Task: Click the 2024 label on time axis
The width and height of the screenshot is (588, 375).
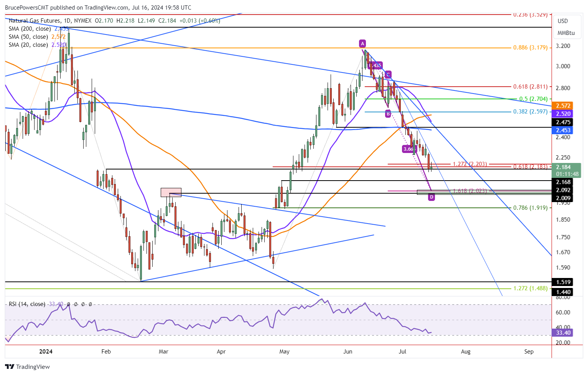Action: click(x=46, y=352)
